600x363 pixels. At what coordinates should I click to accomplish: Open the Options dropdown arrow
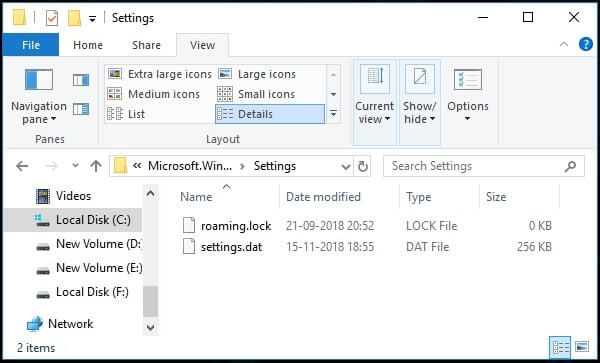(467, 119)
